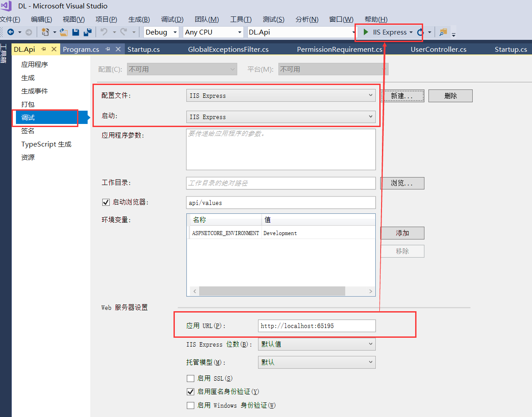Open the Undo history dropdown arrow
Viewport: 532px width, 417px height.
tap(114, 32)
